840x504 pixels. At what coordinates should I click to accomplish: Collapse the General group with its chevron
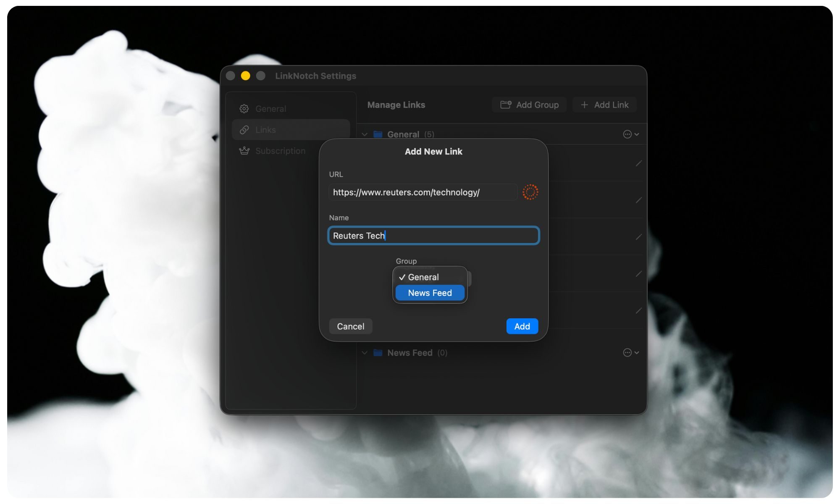pos(365,134)
